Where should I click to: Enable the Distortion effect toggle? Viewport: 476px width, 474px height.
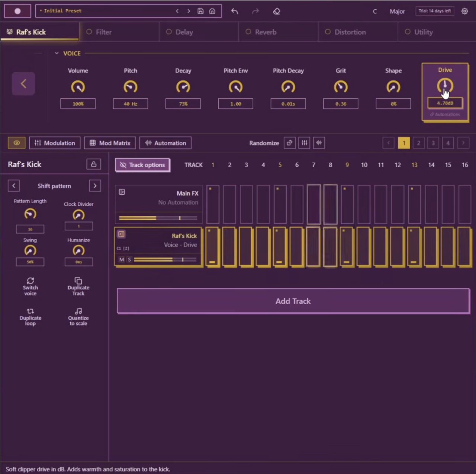point(328,32)
